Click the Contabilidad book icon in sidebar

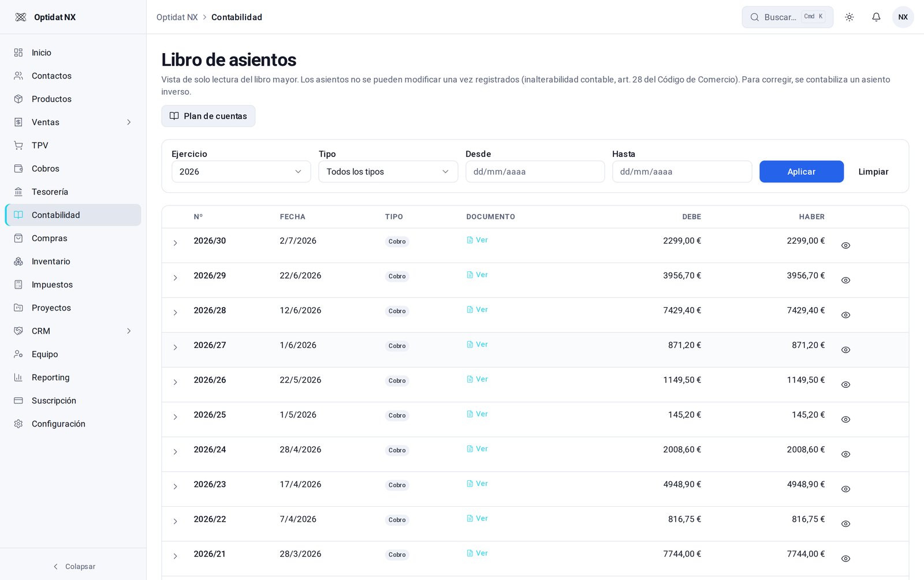coord(18,215)
